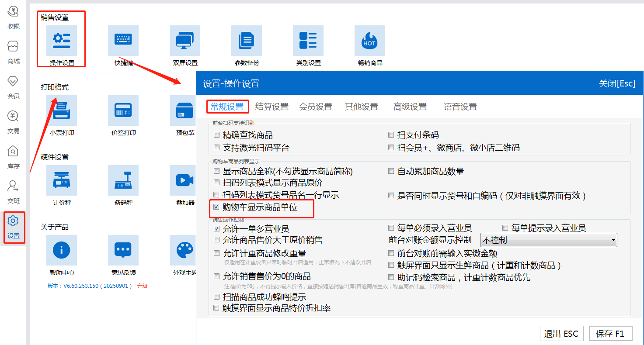Open the 小票打印 receipt printer icon
The image size is (644, 345).
point(61,110)
